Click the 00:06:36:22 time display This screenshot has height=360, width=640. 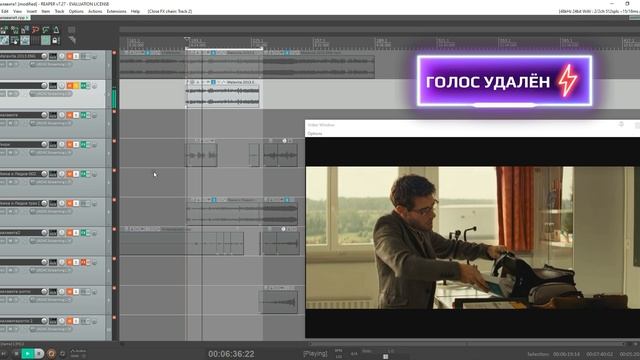coord(231,354)
